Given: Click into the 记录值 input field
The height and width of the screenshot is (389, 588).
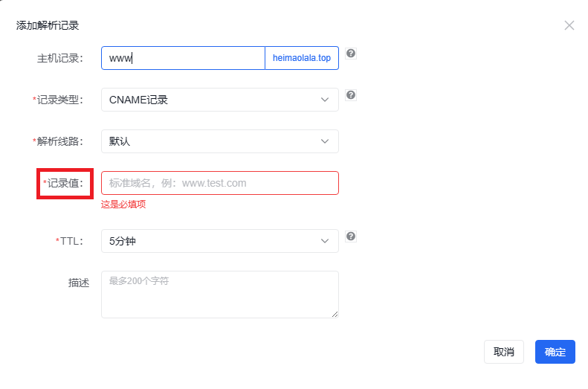Looking at the screenshot, I should coord(219,183).
